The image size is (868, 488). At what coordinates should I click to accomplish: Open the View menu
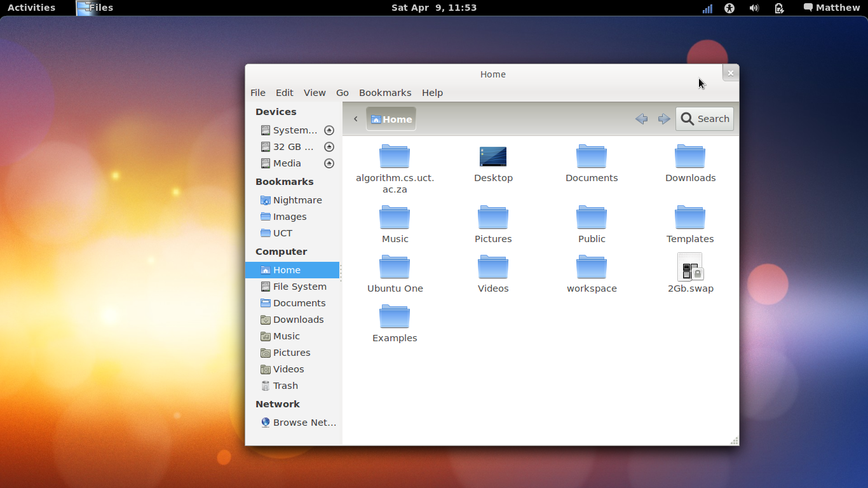[314, 93]
